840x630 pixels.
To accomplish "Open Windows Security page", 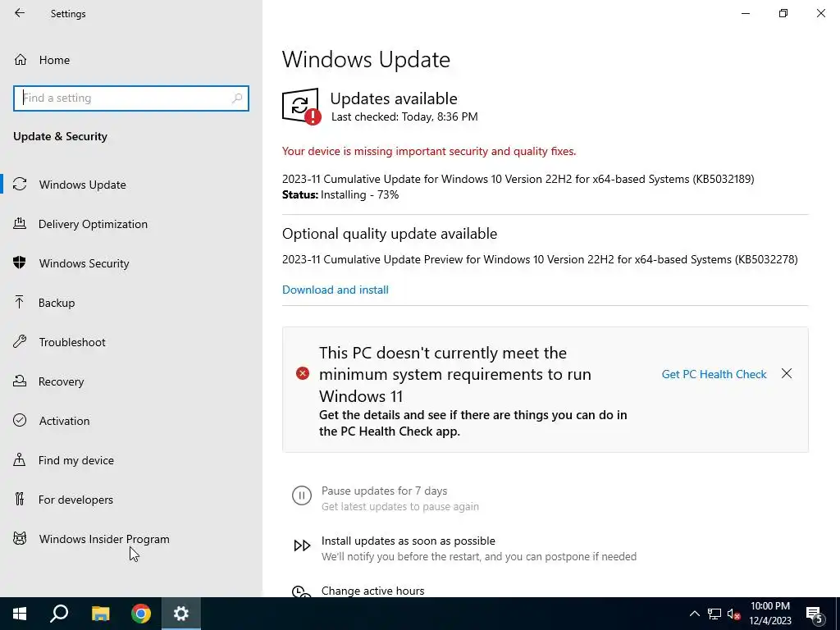I will pyautogui.click(x=84, y=263).
